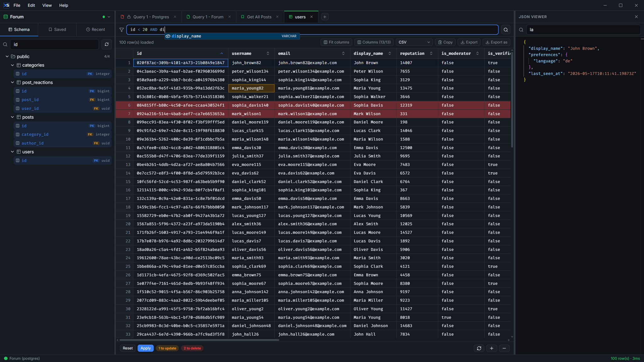Switch to the Schema tab
Screen dimensions: 644x362
click(19, 30)
